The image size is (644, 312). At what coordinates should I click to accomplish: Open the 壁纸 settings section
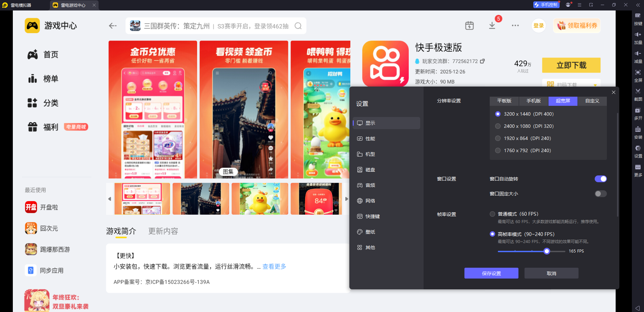click(386, 232)
